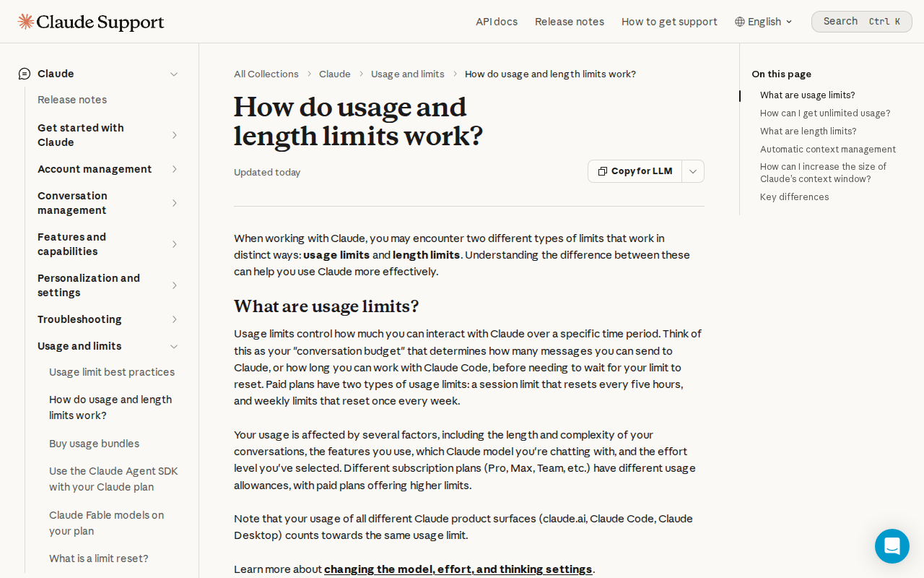The height and width of the screenshot is (578, 924).
Task: Open changing the model, effort, and thinking settings link
Action: click(458, 569)
